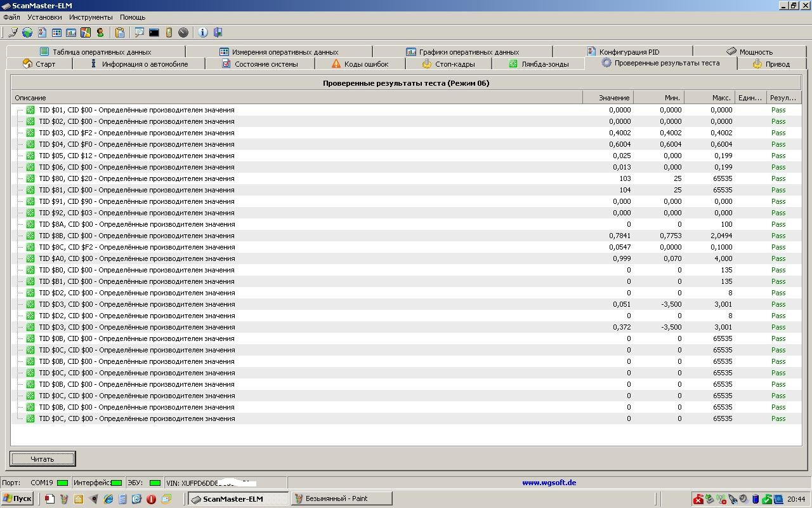Switch to ScanMaster-ELM taskbar button
812x508 pixels.
[237, 499]
